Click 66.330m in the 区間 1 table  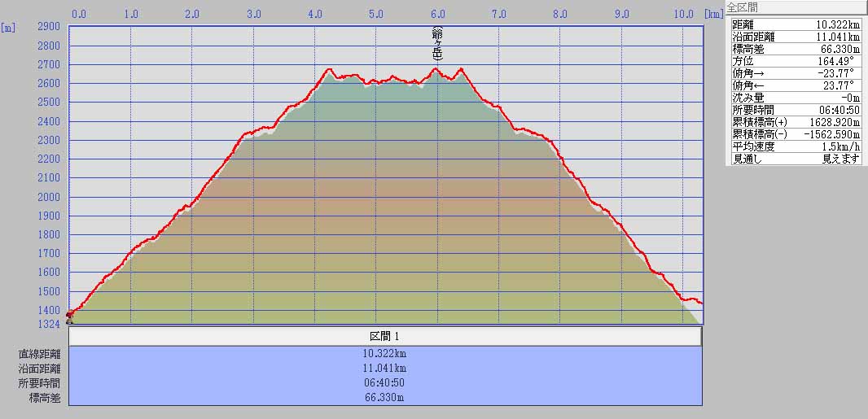[x=386, y=398]
